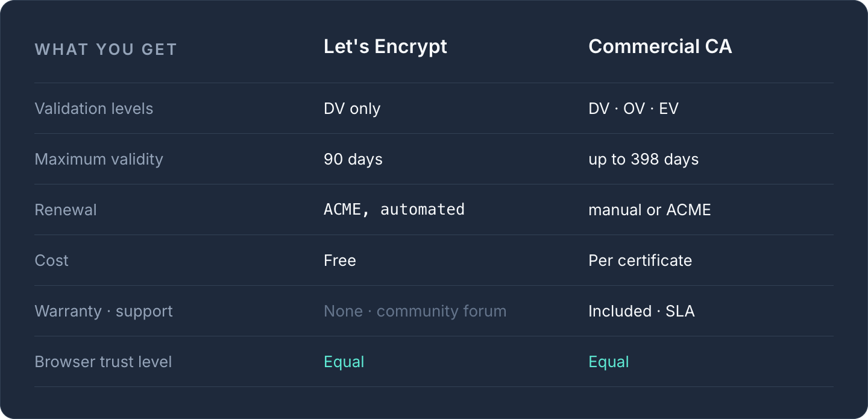
Task: Click the Let's Encrypt column header
Action: point(385,47)
